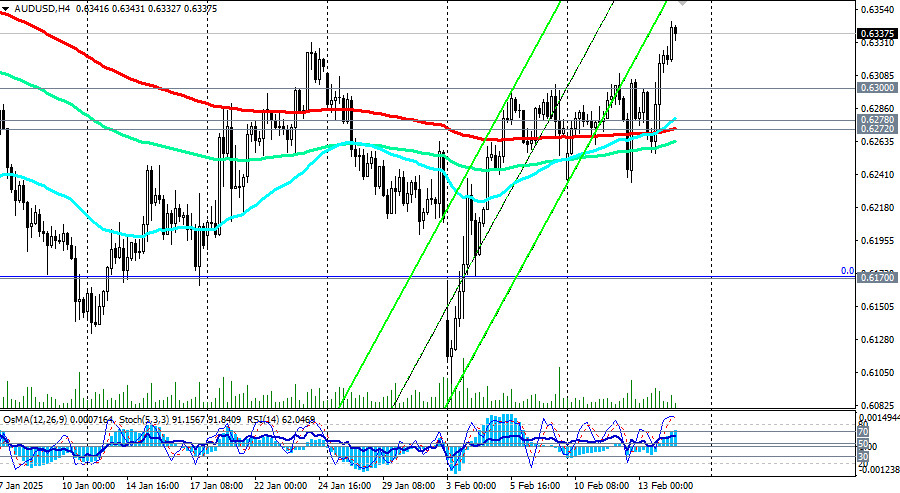Click the 10 Jan 00:00 time label

(88, 486)
